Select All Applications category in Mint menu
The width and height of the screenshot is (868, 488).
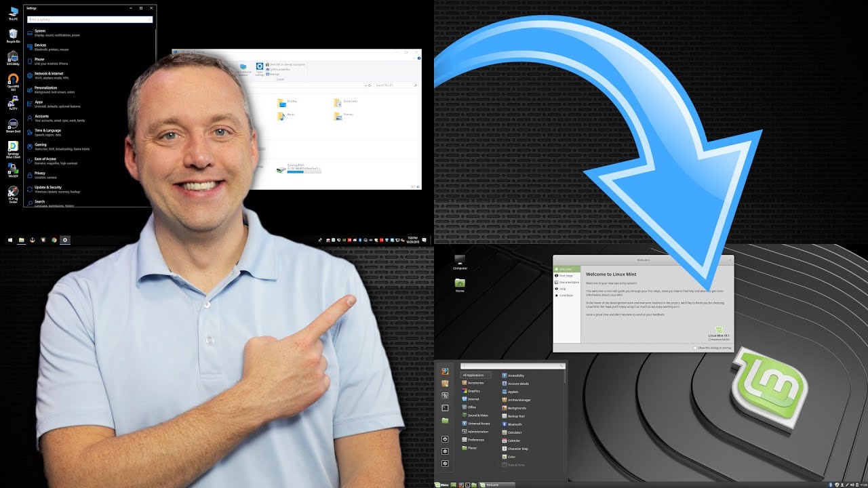(476, 375)
